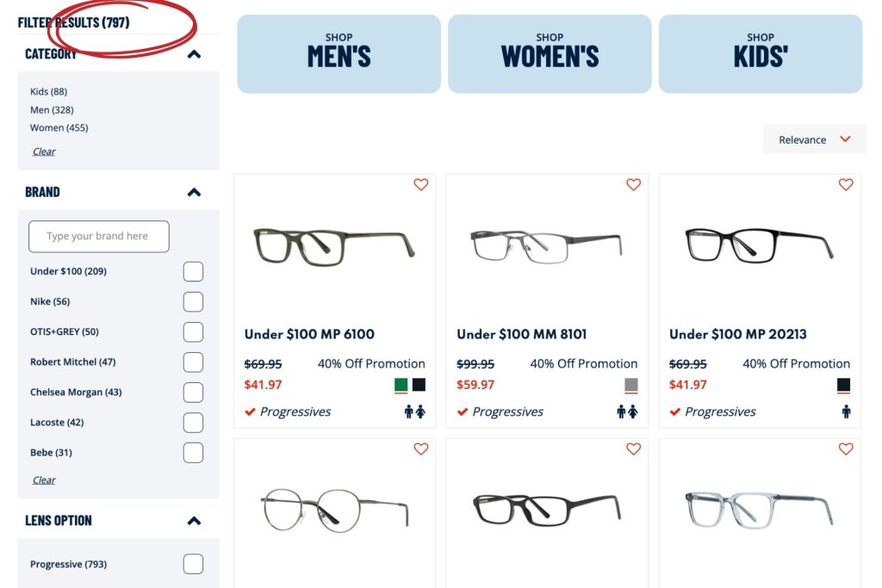Open the Relevance sort dropdown
The image size is (882, 588).
[x=813, y=139]
